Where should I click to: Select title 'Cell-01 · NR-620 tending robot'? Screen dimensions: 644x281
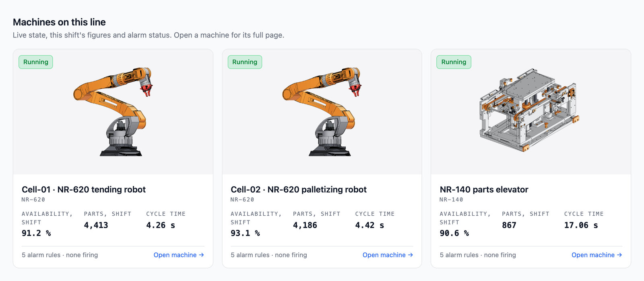tap(84, 189)
